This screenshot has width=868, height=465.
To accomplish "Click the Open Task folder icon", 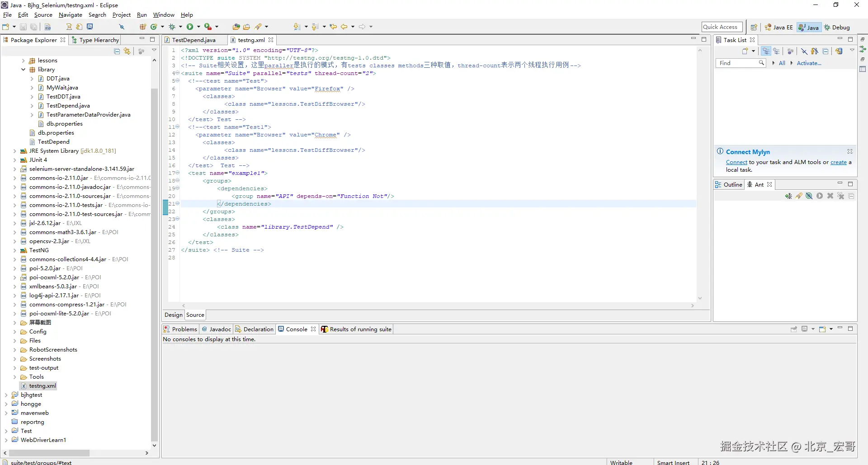I will point(246,27).
